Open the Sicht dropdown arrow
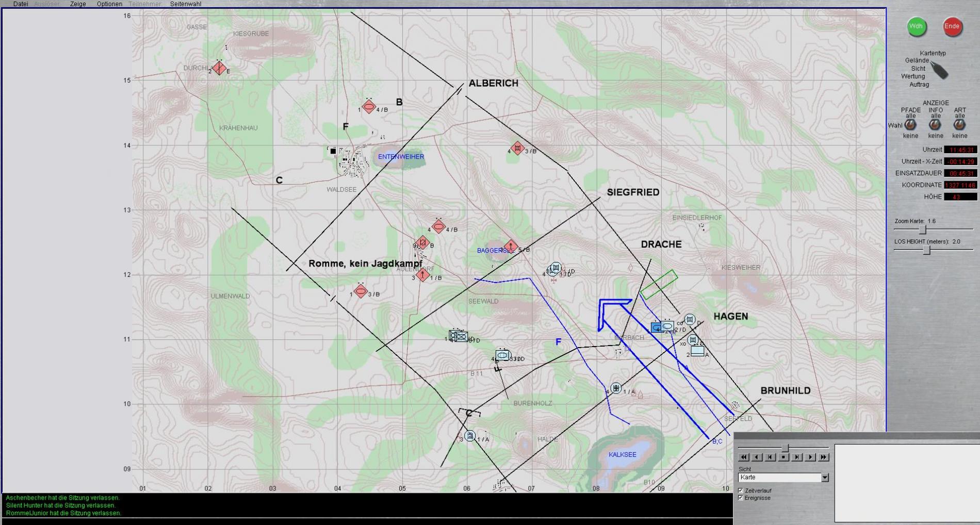Viewport: 980px width, 525px height. (825, 478)
